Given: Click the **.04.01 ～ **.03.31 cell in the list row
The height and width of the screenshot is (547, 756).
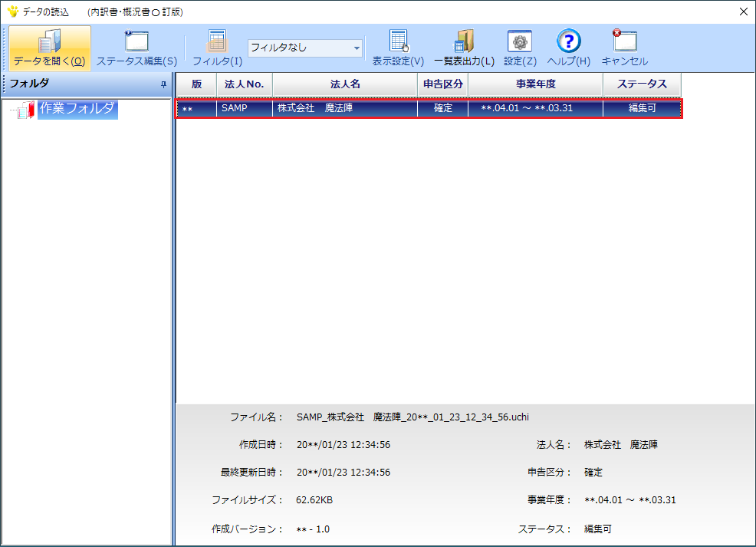Looking at the screenshot, I should pos(536,108).
